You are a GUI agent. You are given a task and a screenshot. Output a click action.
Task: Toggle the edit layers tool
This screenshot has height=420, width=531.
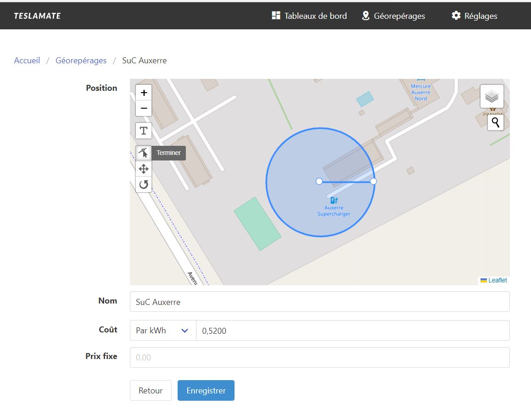[x=144, y=153]
